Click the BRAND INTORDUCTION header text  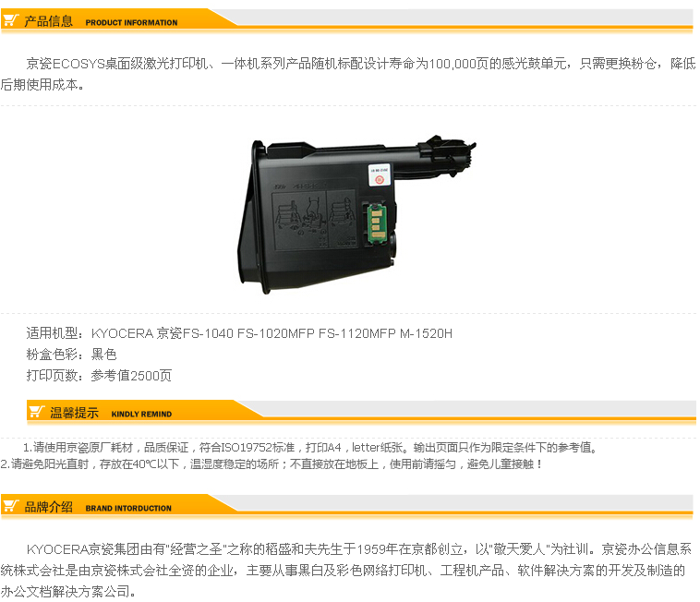coord(128,508)
